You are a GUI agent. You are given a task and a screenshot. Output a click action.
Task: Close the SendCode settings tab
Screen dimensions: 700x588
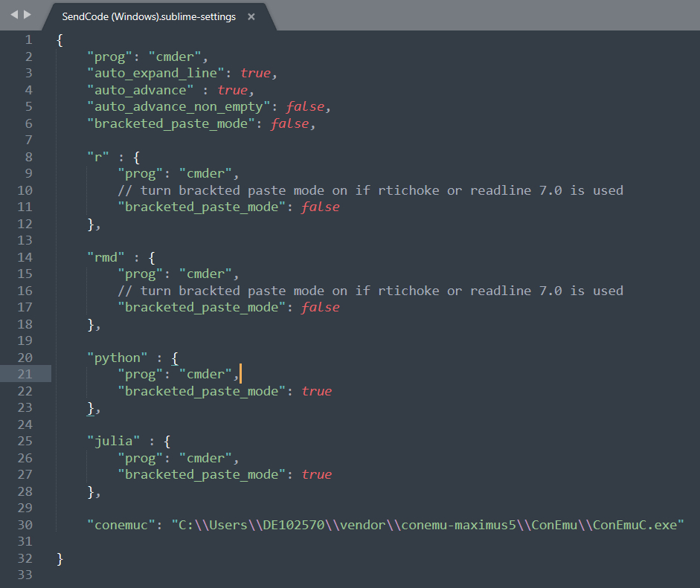251,16
